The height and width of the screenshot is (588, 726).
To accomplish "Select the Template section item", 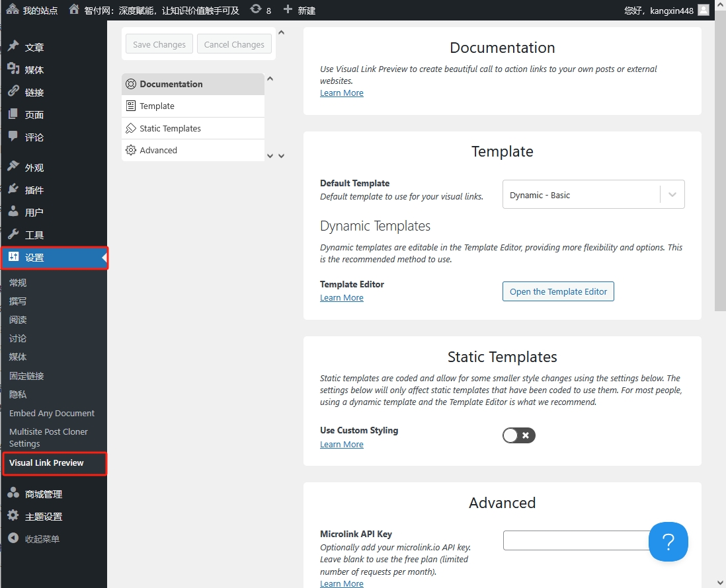I will pos(193,106).
